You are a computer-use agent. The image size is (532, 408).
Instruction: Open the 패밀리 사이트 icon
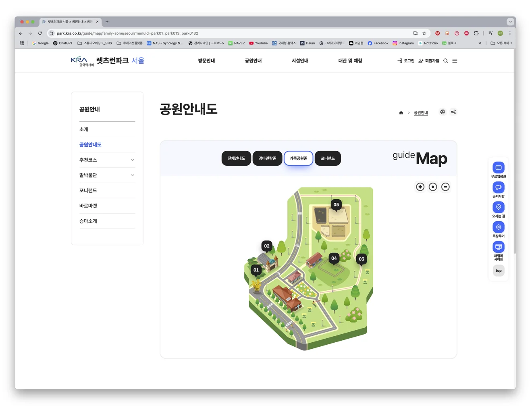coord(499,247)
